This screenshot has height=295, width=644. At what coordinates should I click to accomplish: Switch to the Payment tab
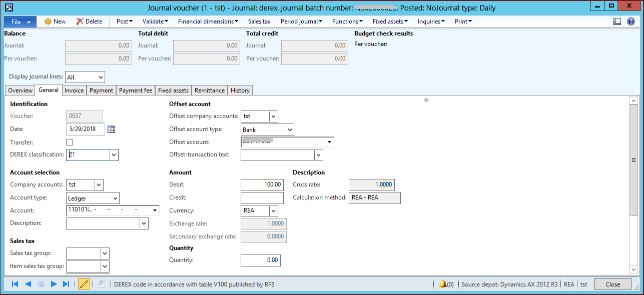click(x=102, y=90)
